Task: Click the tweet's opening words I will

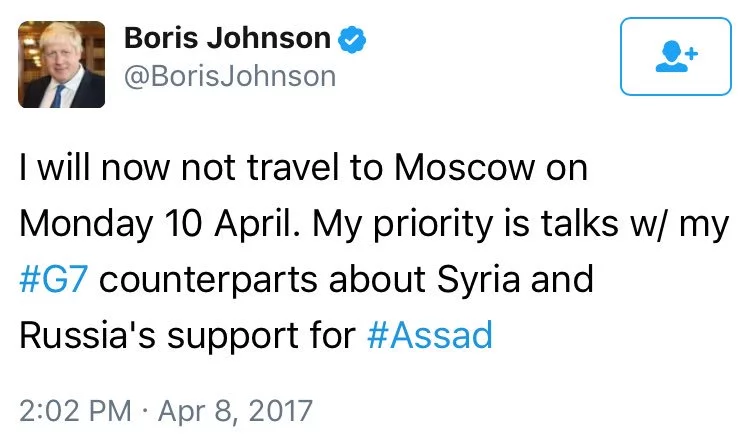Action: (56, 168)
